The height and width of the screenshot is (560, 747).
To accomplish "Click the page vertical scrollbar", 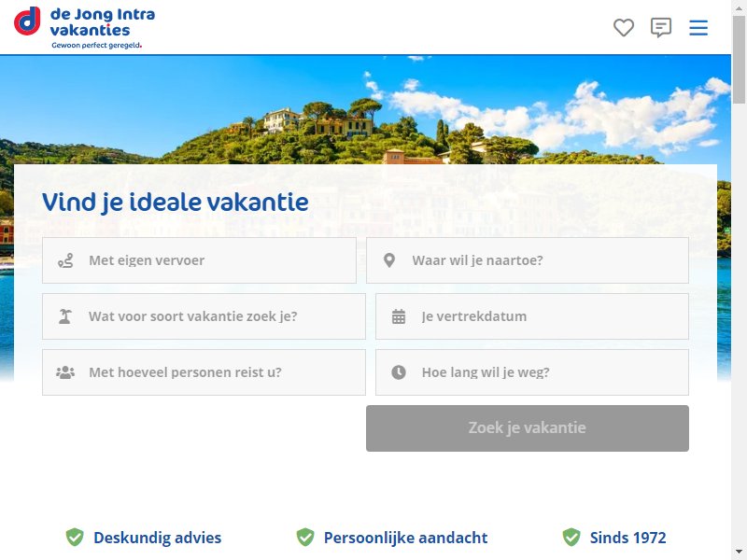I will click(739, 280).
